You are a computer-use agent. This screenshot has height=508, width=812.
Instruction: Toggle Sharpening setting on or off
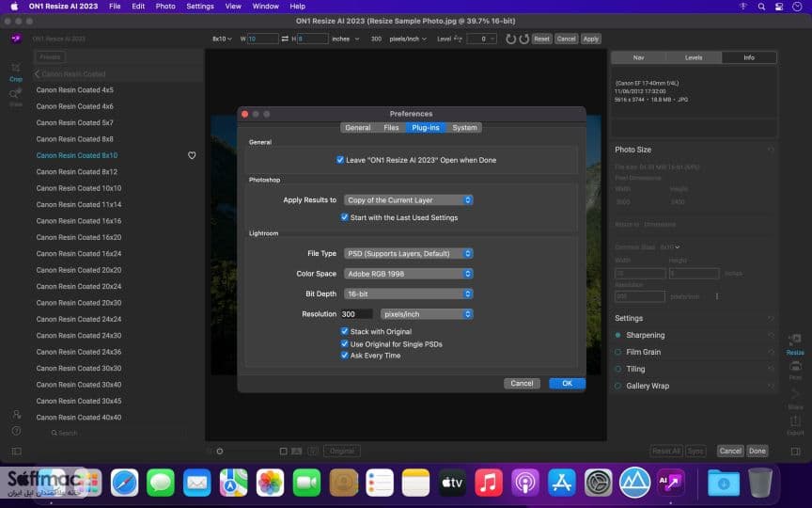pos(617,336)
